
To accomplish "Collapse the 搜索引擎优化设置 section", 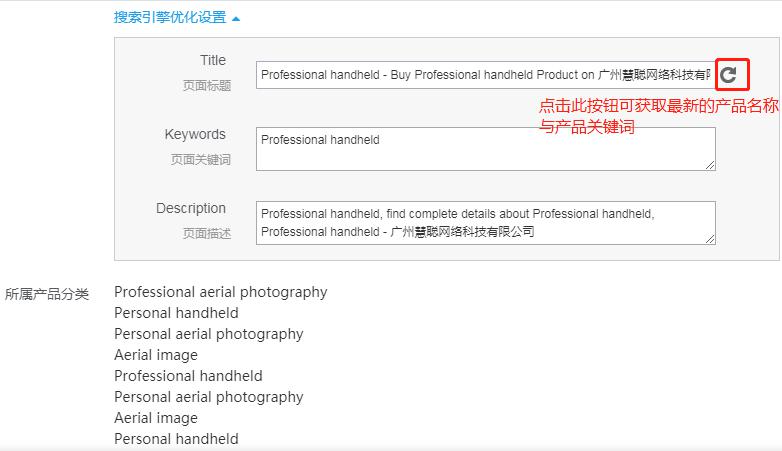I will [176, 18].
